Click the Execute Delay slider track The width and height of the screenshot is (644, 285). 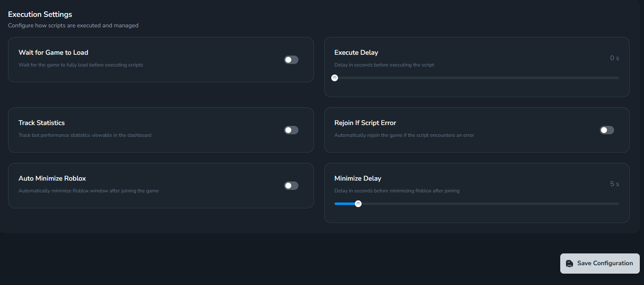(x=476, y=77)
